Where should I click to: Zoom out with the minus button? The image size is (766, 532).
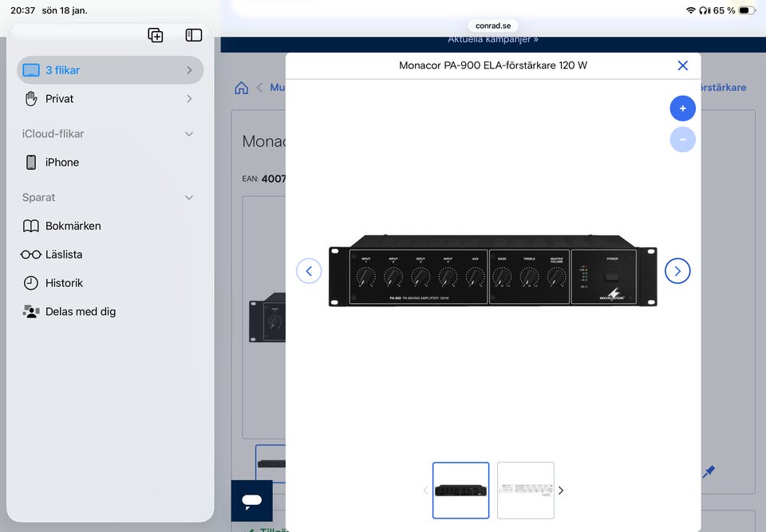(682, 140)
